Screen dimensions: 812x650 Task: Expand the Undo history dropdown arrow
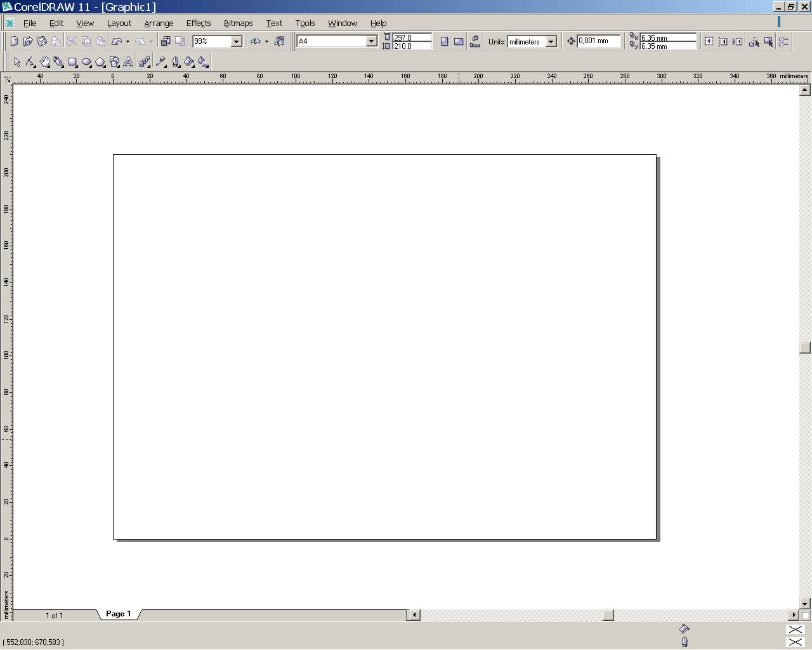[128, 41]
